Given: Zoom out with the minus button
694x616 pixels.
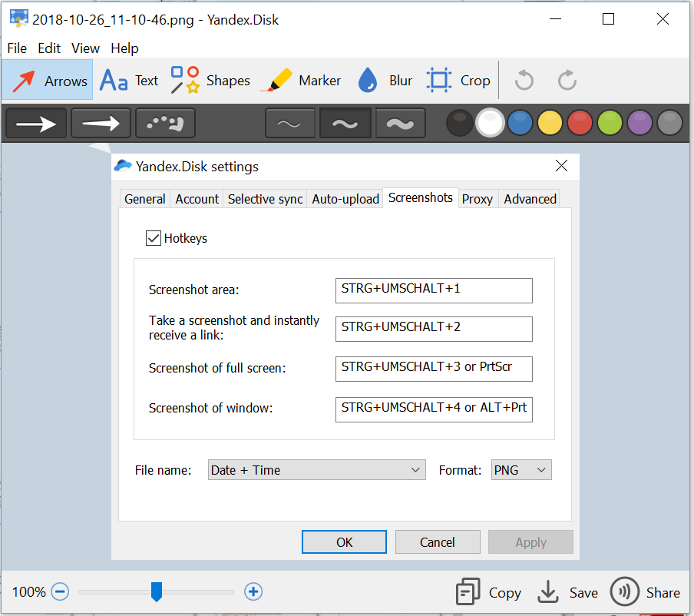Looking at the screenshot, I should tap(60, 591).
